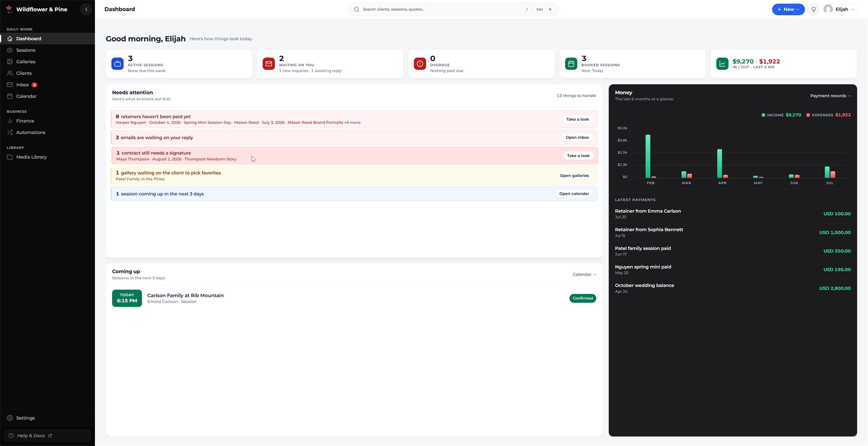868x446 pixels.
Task: Click the red Overdue alert icon
Action: [420, 64]
